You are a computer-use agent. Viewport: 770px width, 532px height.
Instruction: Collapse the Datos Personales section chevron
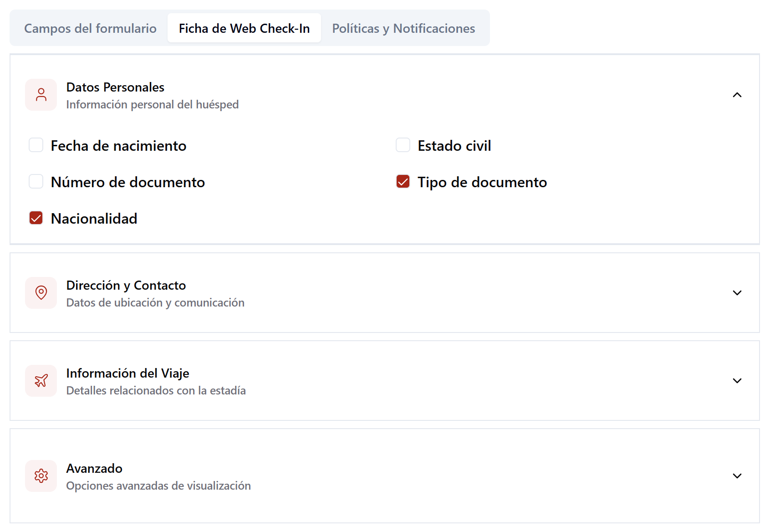click(737, 95)
